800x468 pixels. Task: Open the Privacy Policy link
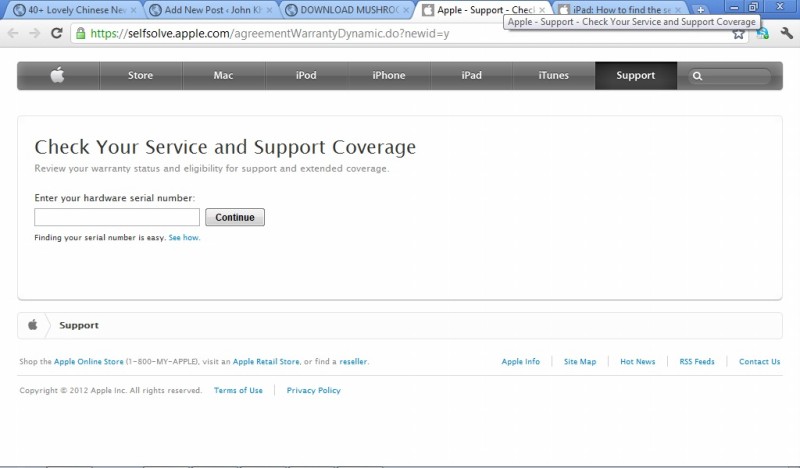tap(313, 390)
